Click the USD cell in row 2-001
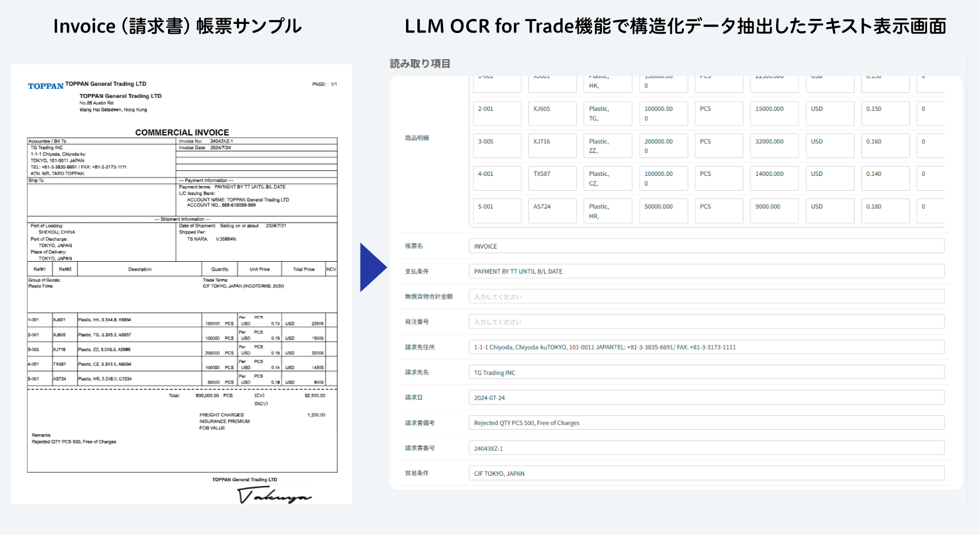The image size is (980, 535). tap(830, 113)
